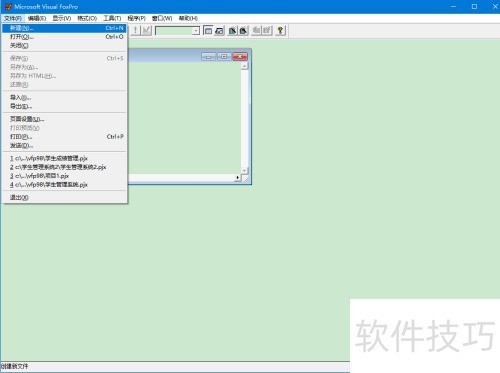The width and height of the screenshot is (500, 373).
Task: Choose 打开(O)... from File menu
Action: pyautogui.click(x=64, y=37)
